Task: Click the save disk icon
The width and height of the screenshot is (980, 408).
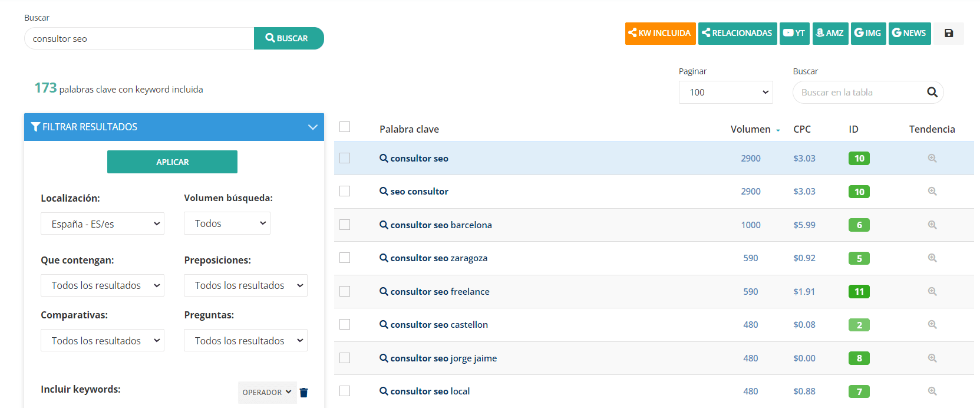Action: click(948, 33)
